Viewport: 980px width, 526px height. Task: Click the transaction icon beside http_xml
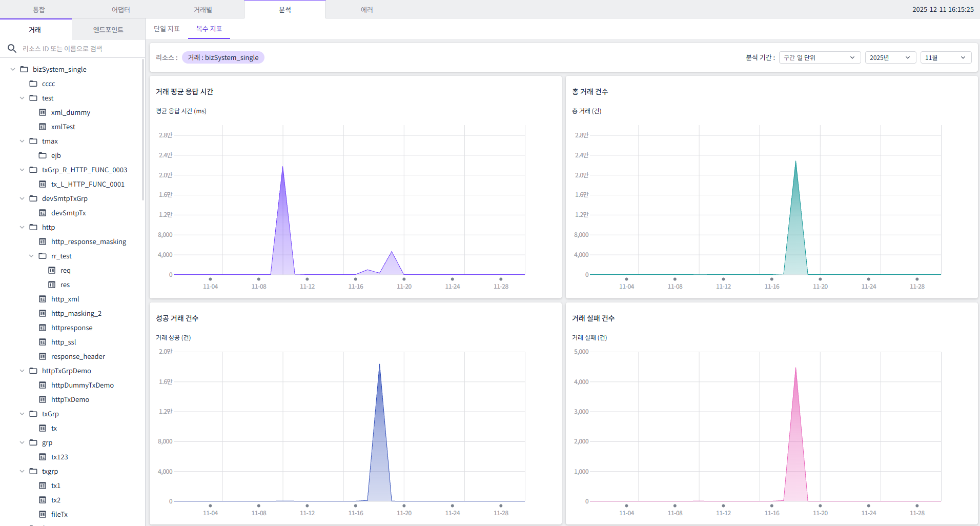pyautogui.click(x=43, y=299)
